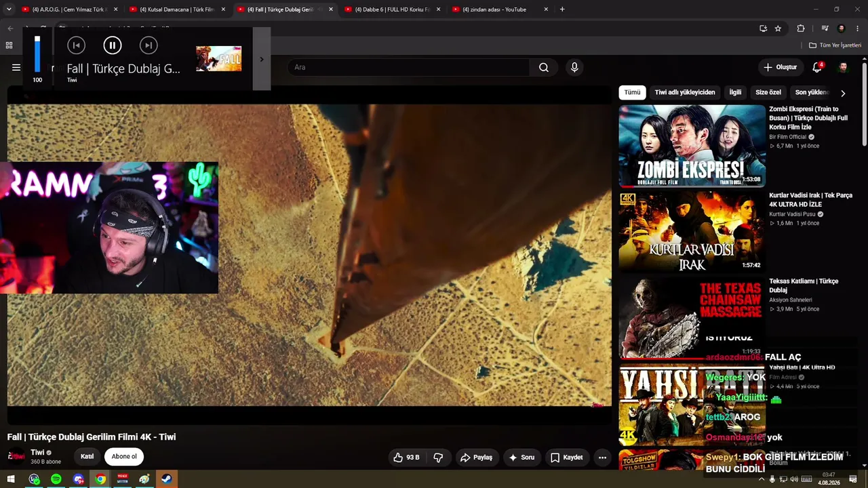The width and height of the screenshot is (868, 488).
Task: Select the İlgili filter chip
Action: click(x=735, y=92)
